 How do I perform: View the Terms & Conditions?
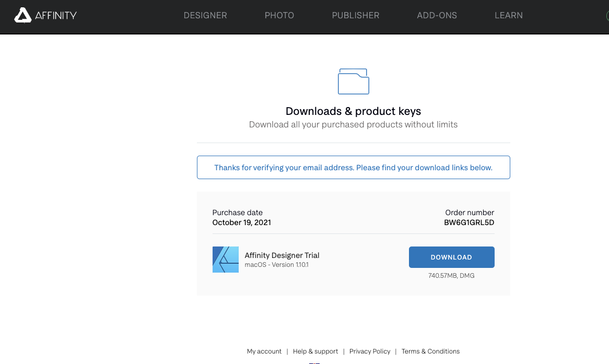[x=430, y=351]
